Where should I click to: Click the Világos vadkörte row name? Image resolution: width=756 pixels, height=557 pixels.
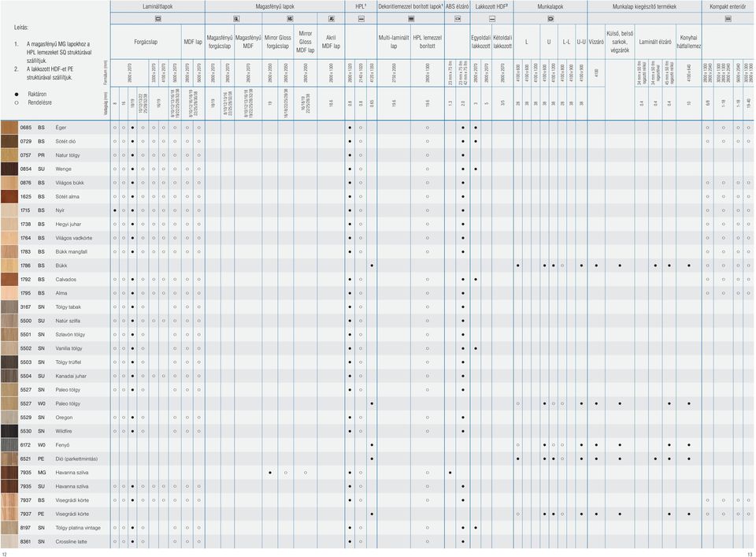coord(74,238)
